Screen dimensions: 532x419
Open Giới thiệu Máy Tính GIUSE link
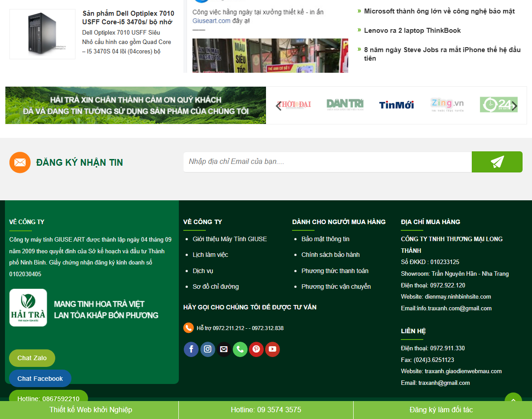tap(230, 239)
